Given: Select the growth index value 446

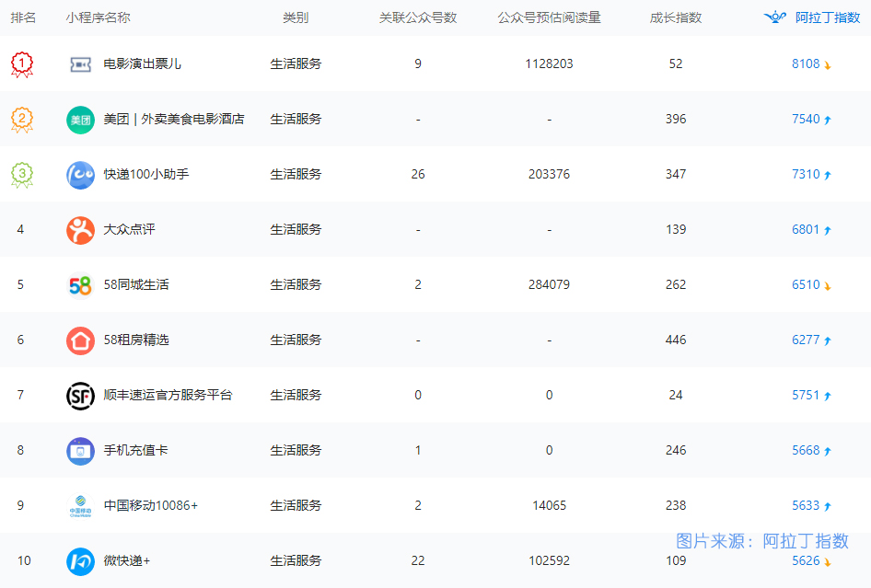Looking at the screenshot, I should pyautogui.click(x=676, y=340).
